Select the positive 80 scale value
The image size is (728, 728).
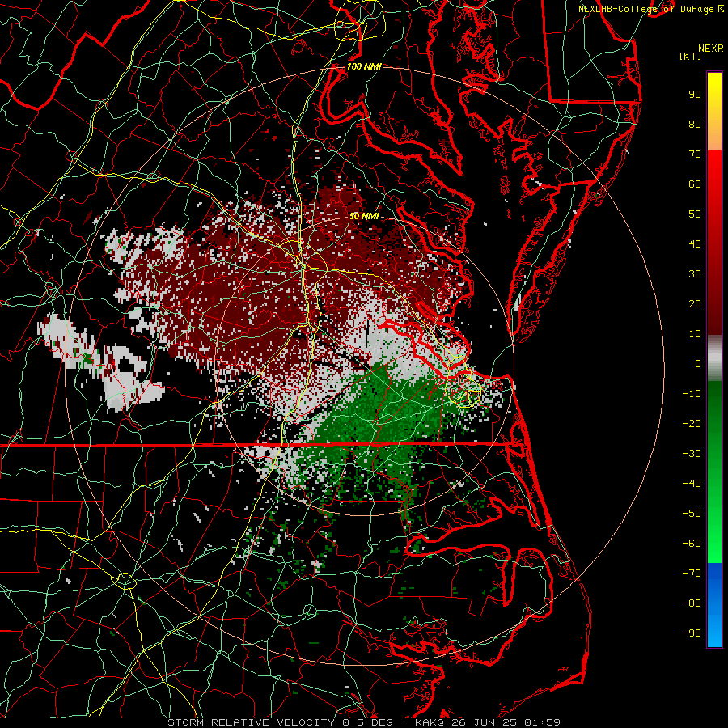[x=695, y=124]
